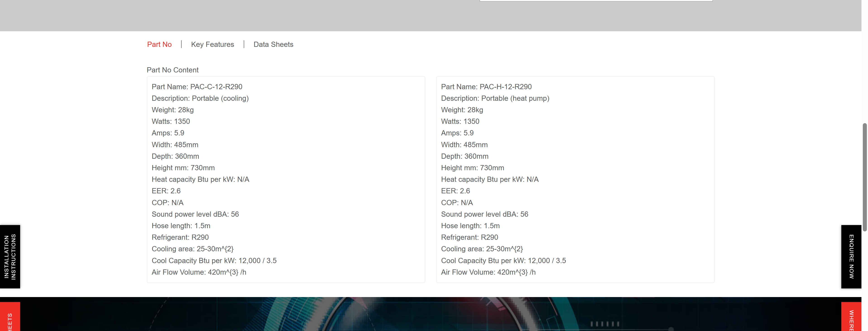Click EER: 2.6 in PAC-H-12-R290 card
Screen dimensions: 868x331
[455, 191]
